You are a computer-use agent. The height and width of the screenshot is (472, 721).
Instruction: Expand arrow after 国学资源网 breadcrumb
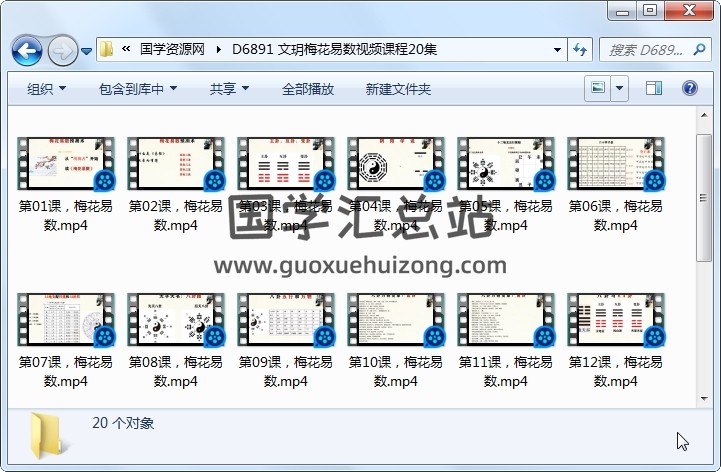click(218, 49)
